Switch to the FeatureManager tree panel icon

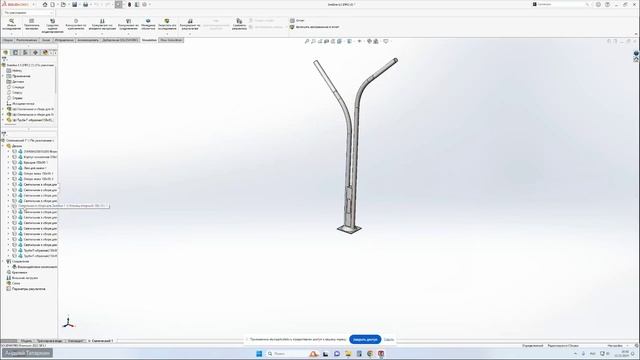(x=6, y=53)
